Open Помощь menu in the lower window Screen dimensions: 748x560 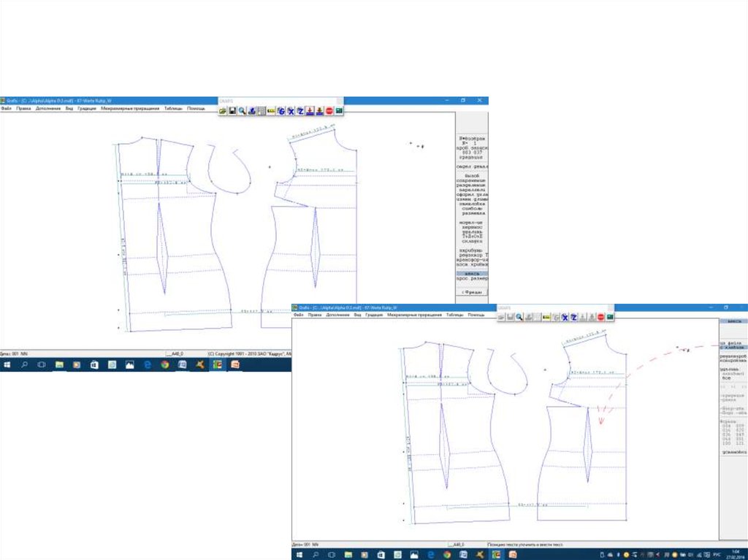(x=476, y=315)
